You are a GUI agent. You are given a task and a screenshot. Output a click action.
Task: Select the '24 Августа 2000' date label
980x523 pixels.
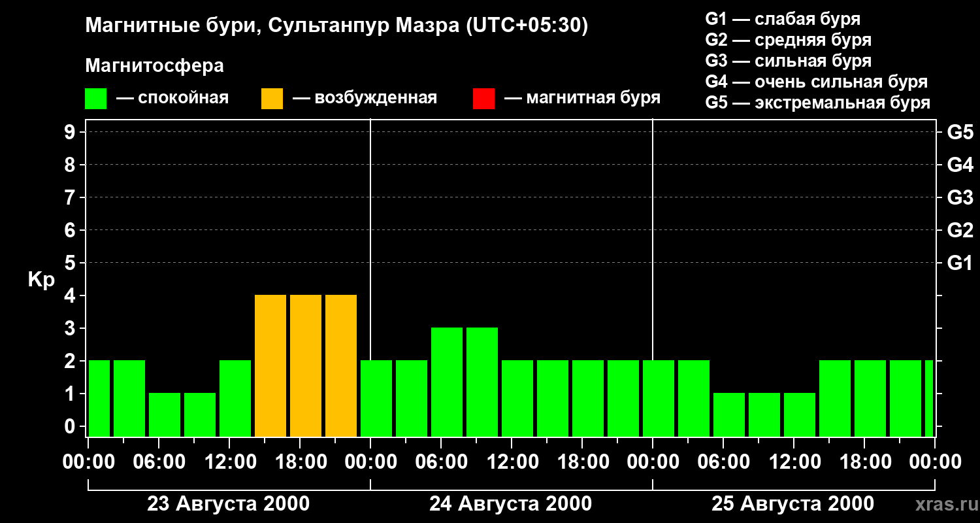[510, 504]
